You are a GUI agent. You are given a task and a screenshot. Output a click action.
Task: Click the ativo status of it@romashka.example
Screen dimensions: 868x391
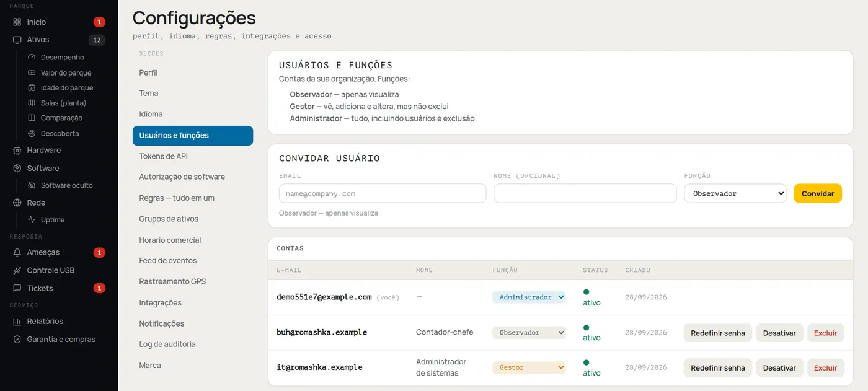pos(591,368)
